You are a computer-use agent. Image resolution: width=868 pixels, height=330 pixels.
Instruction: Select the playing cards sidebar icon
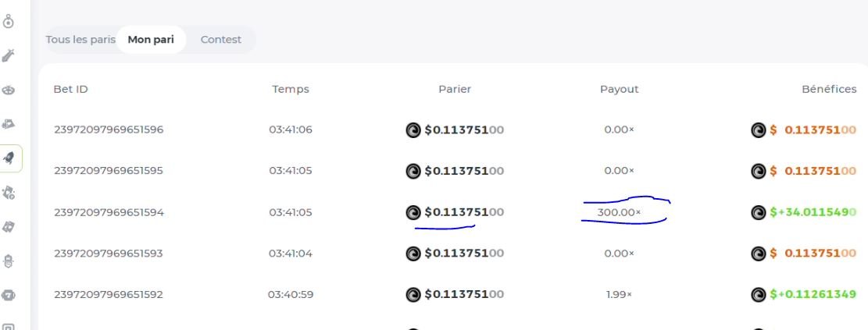(x=11, y=227)
